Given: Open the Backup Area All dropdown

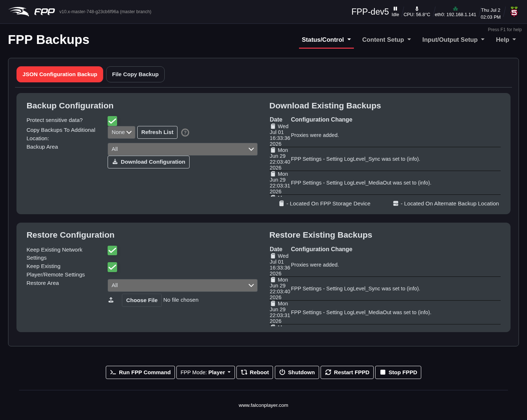Looking at the screenshot, I should [183, 149].
